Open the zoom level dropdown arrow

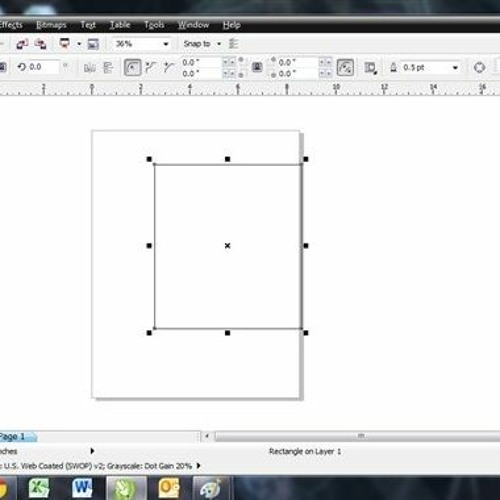pyautogui.click(x=166, y=44)
